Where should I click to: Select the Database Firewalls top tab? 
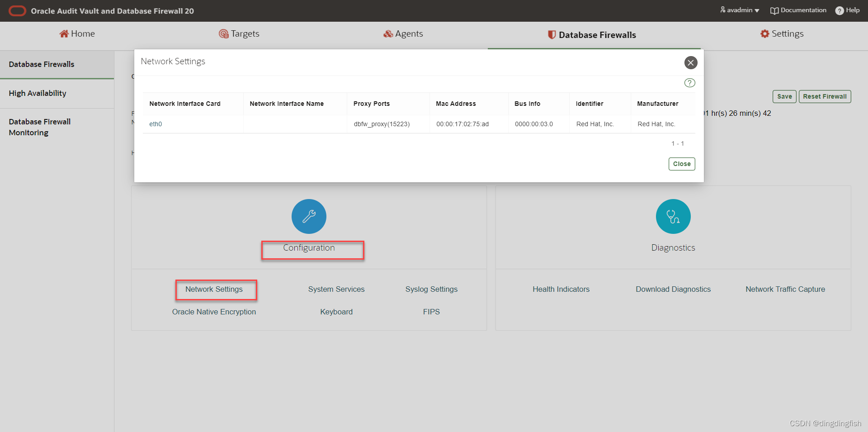[592, 35]
